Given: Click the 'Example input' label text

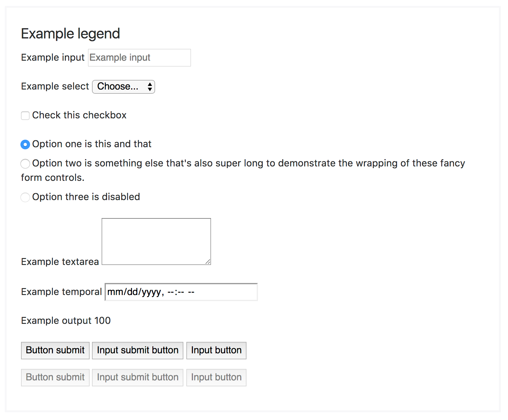Looking at the screenshot, I should click(x=53, y=58).
